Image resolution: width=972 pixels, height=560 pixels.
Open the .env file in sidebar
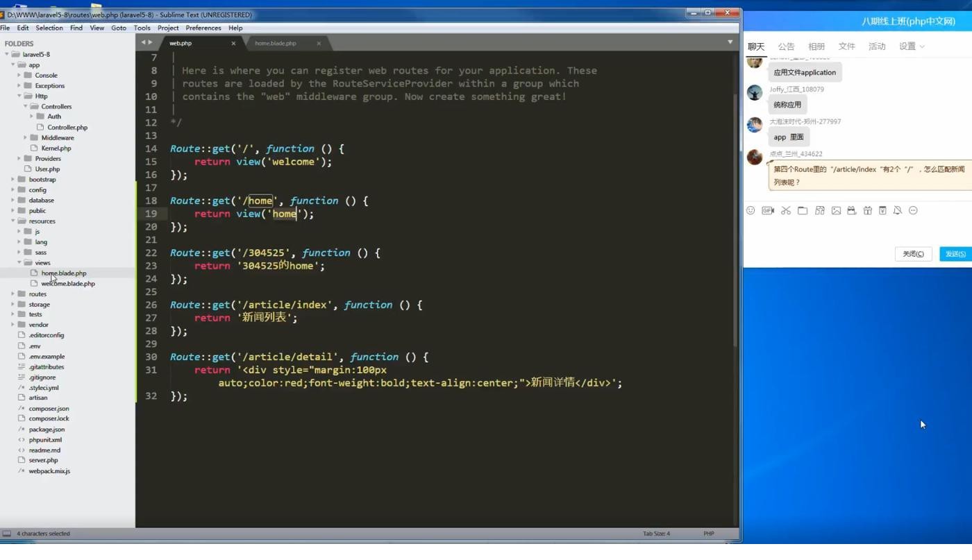(35, 346)
